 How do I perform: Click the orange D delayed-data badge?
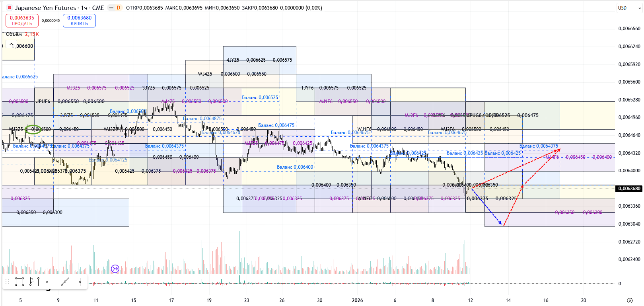pos(119,8)
